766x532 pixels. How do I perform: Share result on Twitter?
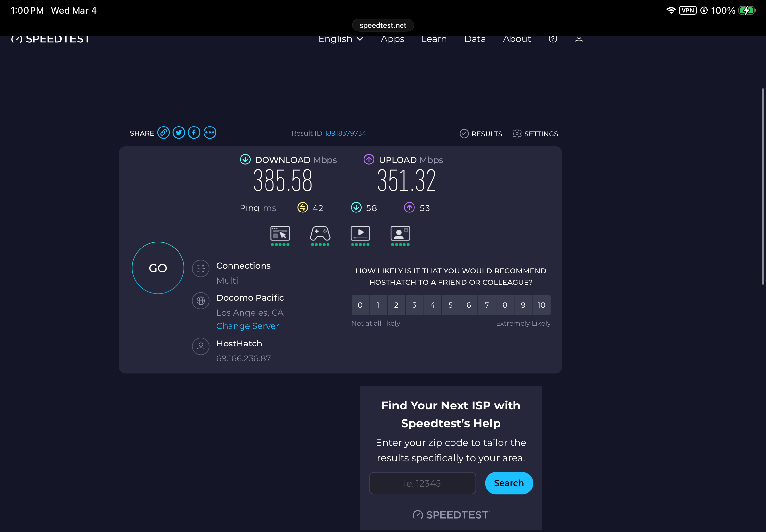(179, 133)
